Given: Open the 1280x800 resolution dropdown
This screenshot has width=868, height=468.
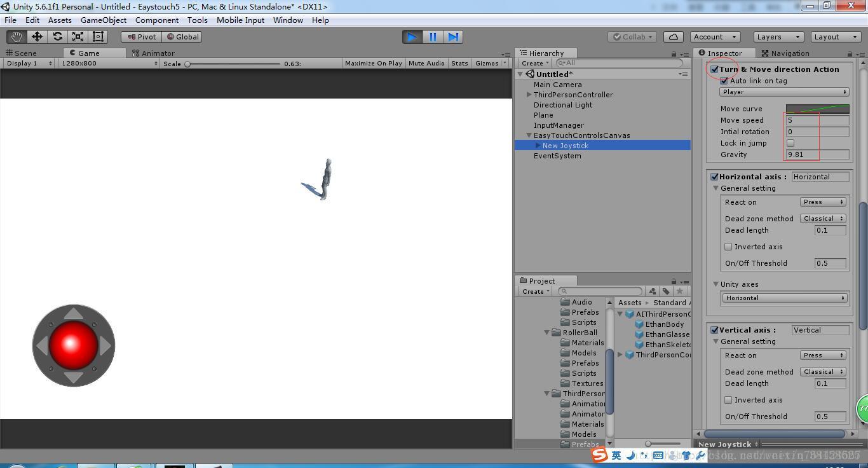Looking at the screenshot, I should pos(109,64).
